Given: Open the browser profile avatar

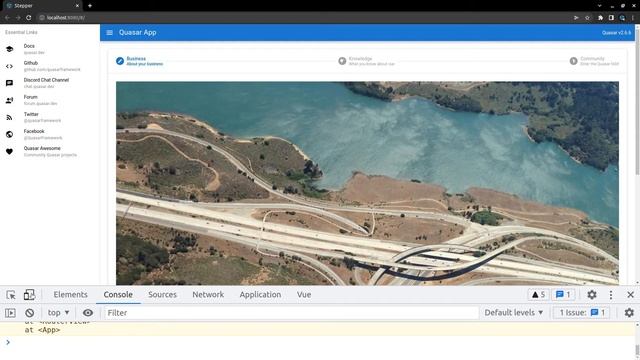Looking at the screenshot, I should (x=622, y=18).
